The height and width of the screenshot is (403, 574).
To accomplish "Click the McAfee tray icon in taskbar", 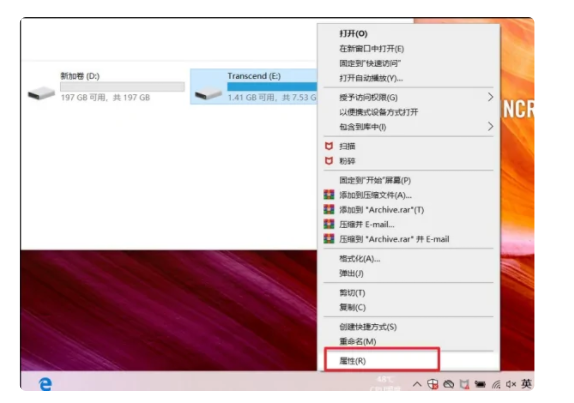I will [464, 384].
